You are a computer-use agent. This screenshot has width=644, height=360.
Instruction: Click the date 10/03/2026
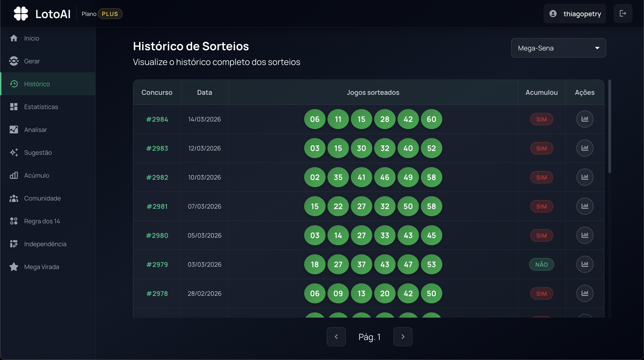205,177
